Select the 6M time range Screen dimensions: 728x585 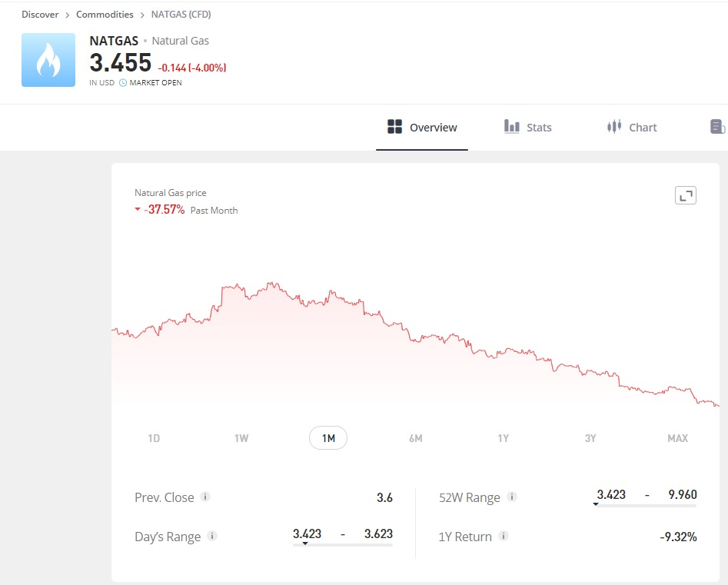click(x=416, y=438)
